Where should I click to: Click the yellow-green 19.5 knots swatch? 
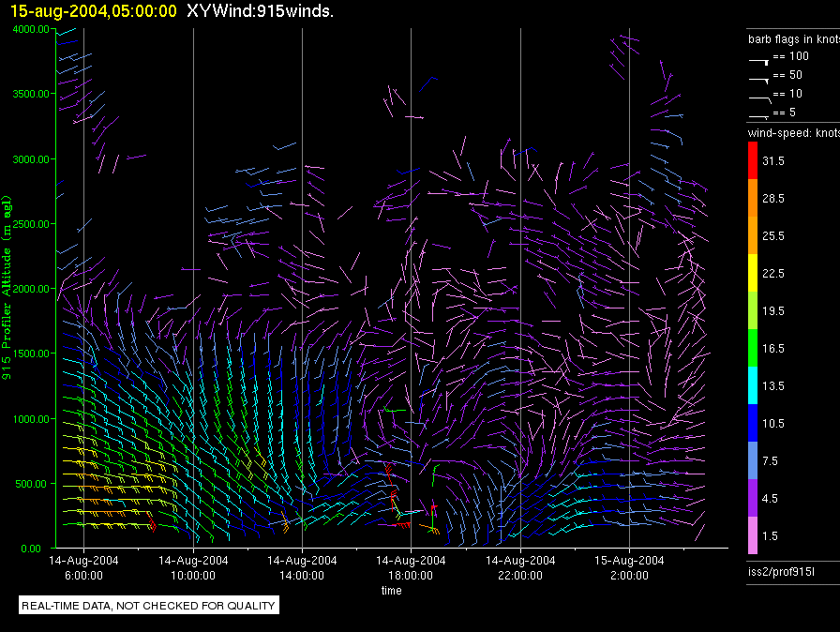pyautogui.click(x=753, y=310)
